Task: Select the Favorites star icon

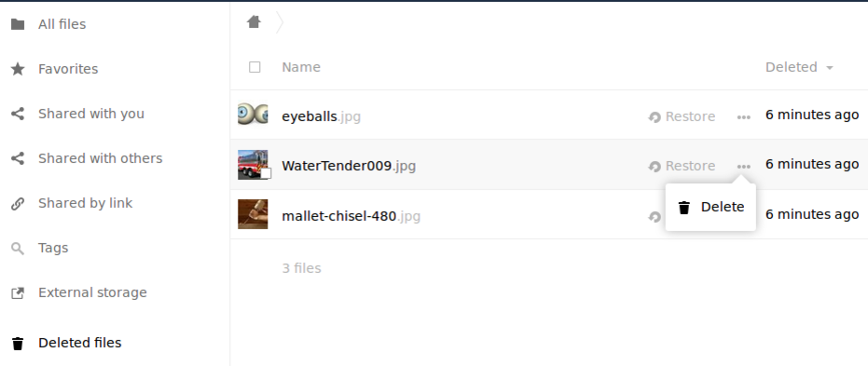Action: pos(18,69)
